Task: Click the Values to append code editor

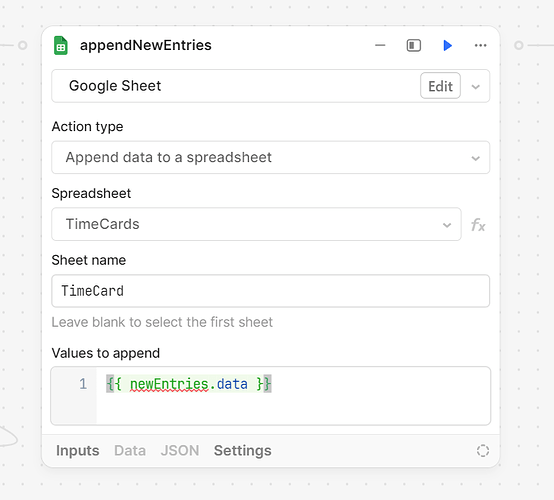Action: tap(271, 396)
